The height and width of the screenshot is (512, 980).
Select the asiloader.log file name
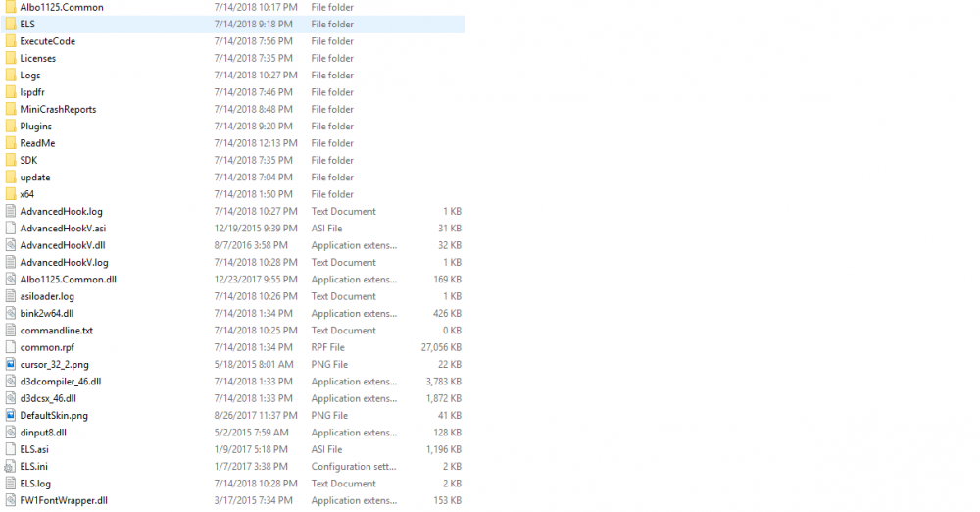click(47, 296)
